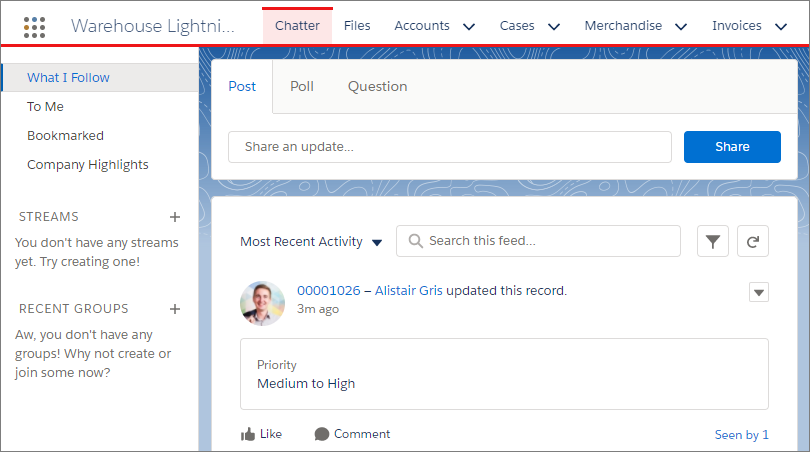Screen dimensions: 810x452
Task: Expand the Merchandise tab chevron
Action: coord(681,26)
